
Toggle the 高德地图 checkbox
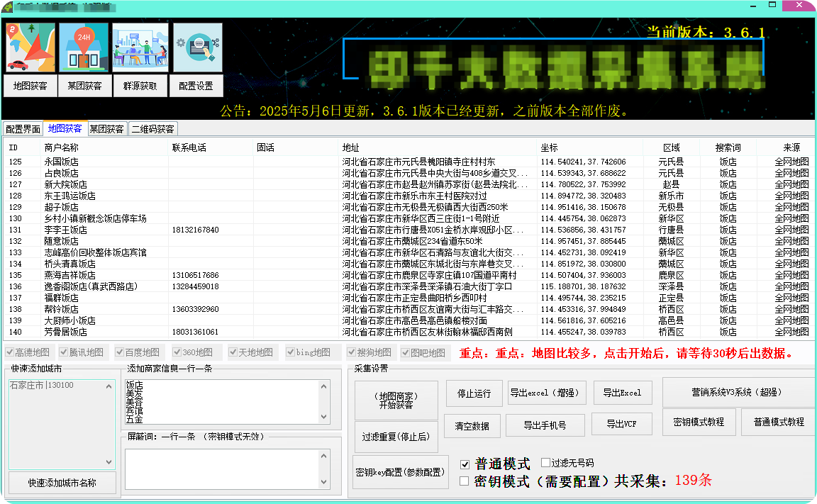(x=9, y=352)
